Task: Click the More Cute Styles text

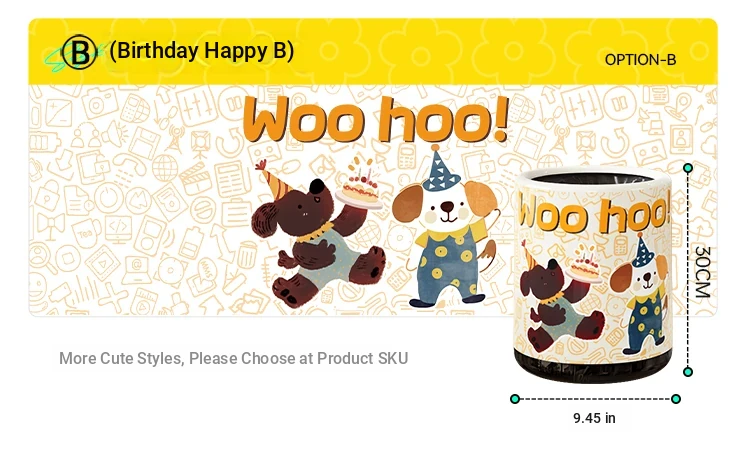Action: click(233, 358)
